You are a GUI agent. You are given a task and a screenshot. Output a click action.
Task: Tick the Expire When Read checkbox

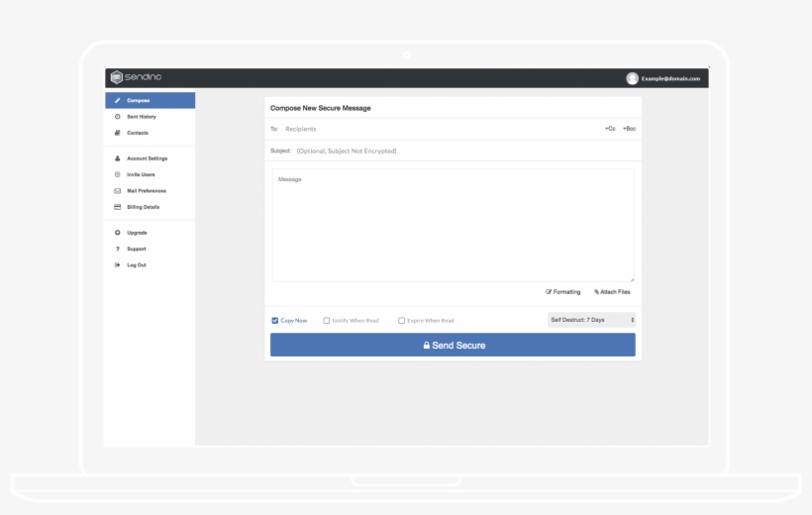[402, 321]
